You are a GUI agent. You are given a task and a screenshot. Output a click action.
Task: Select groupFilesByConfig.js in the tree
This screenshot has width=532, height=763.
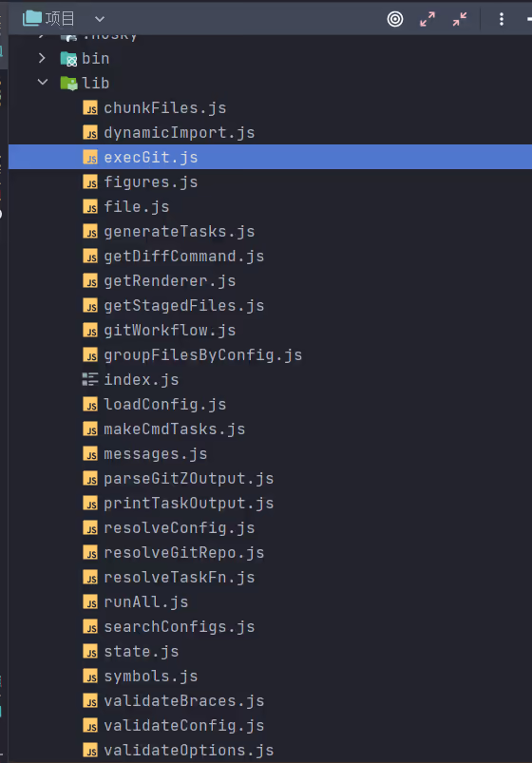[x=203, y=354]
